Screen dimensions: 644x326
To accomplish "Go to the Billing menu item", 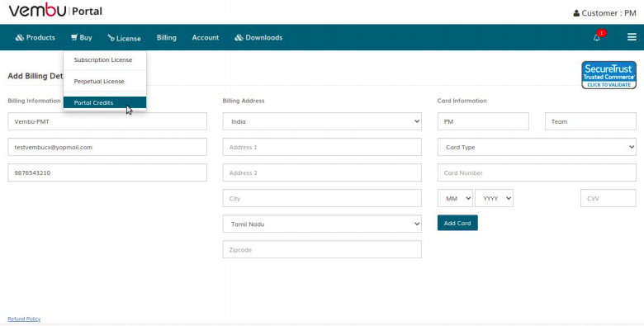I will [x=166, y=37].
